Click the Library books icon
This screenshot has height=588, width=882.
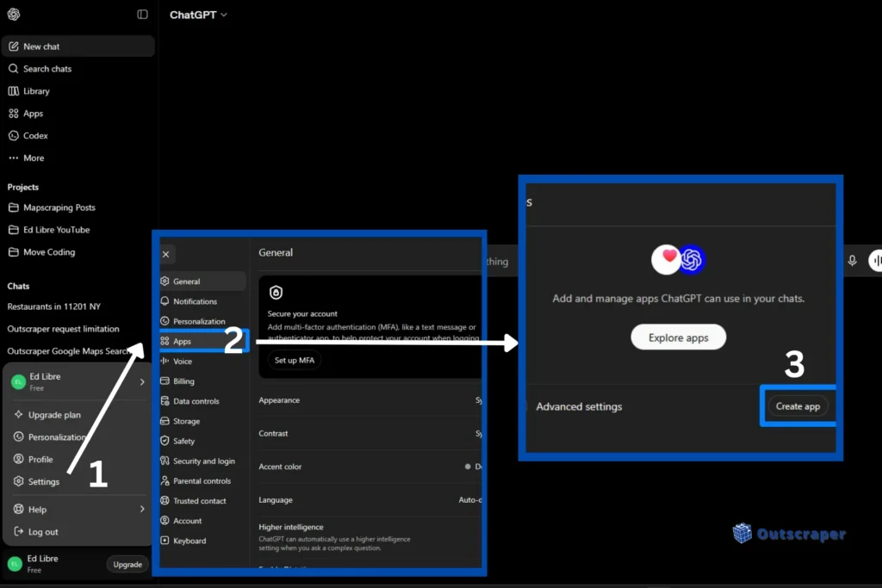[x=14, y=91]
